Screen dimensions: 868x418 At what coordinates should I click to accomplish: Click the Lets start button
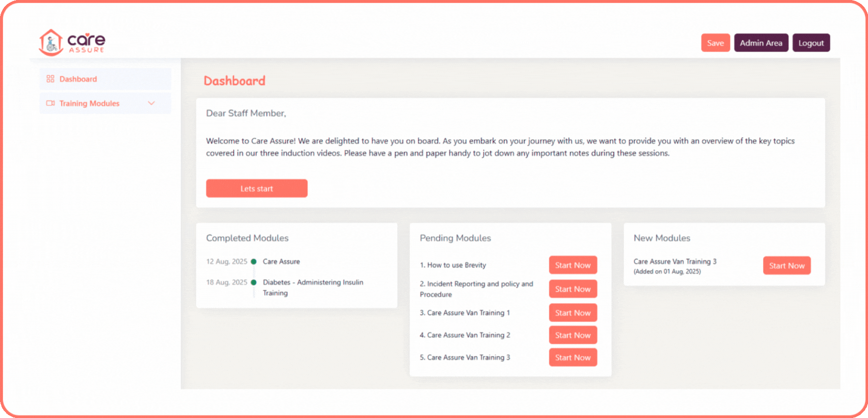click(x=257, y=188)
